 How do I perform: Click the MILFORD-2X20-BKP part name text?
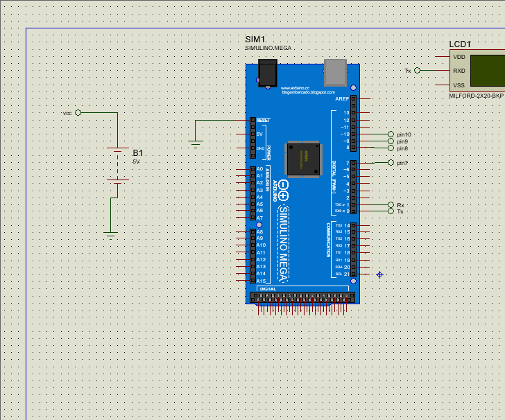(476, 96)
